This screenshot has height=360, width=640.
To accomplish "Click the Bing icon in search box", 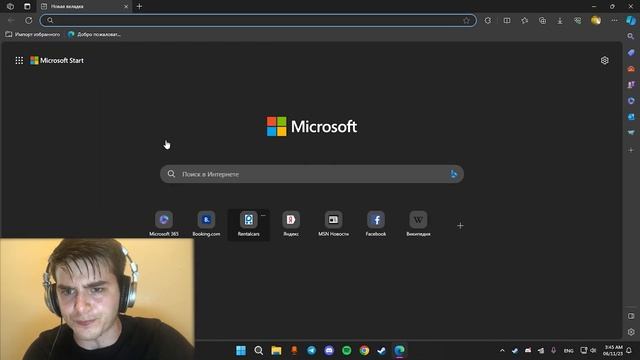I will coord(453,174).
